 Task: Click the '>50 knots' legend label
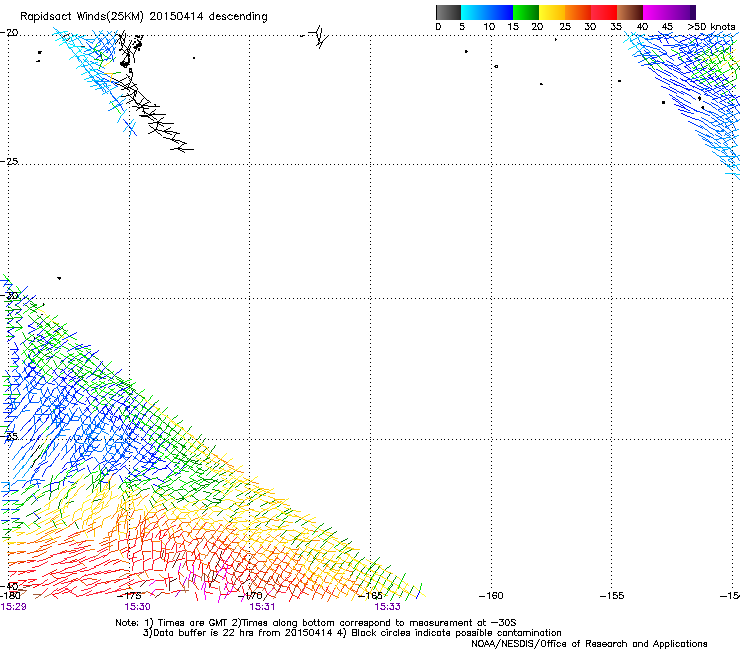pos(711,27)
